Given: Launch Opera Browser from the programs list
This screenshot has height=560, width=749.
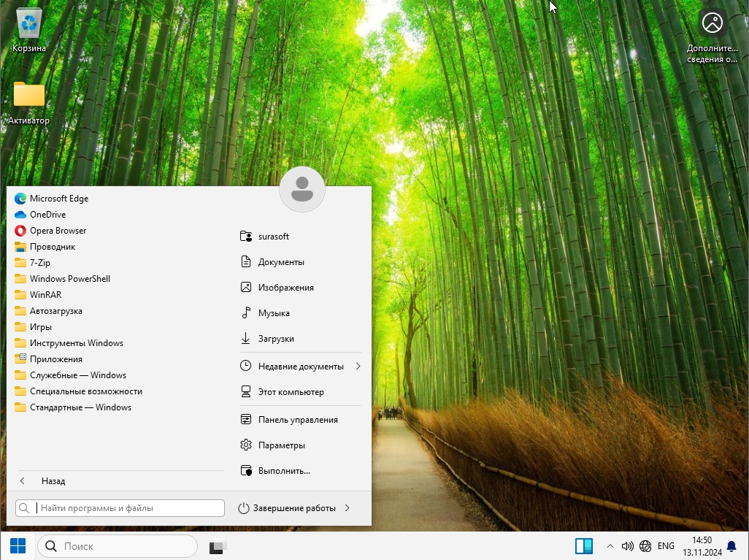Looking at the screenshot, I should pos(58,231).
